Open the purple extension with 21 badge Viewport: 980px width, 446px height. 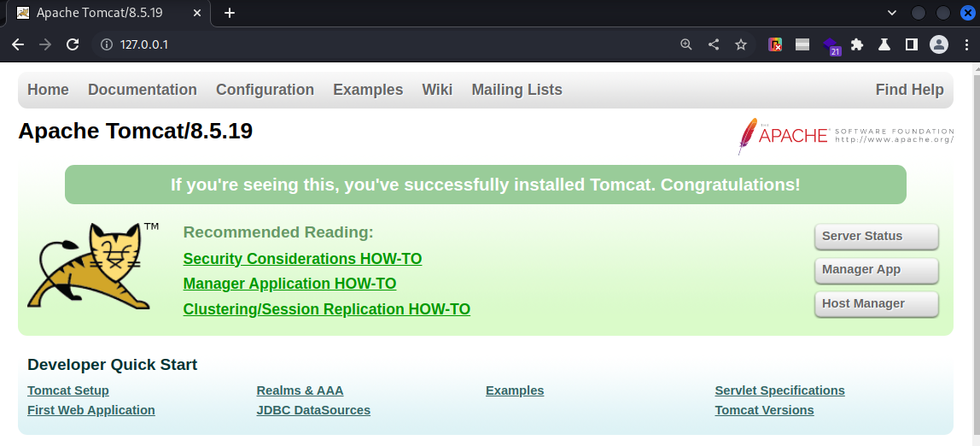pos(831,45)
